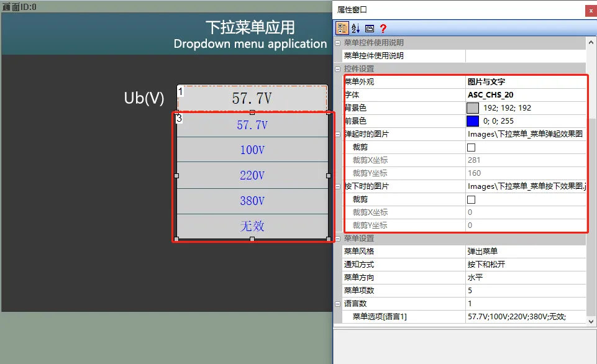Open 菜单外观 setting showing 图片与文字
The height and width of the screenshot is (364, 597).
(x=497, y=81)
